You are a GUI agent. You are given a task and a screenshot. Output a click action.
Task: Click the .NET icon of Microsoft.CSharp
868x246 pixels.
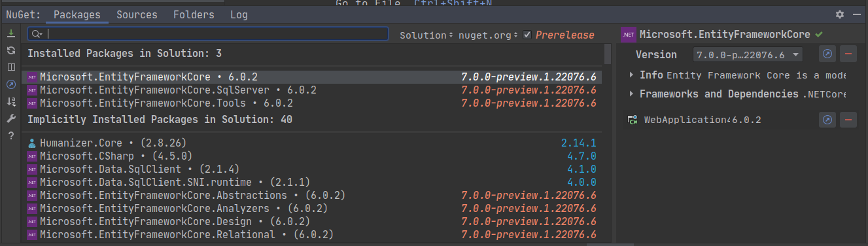(x=32, y=156)
